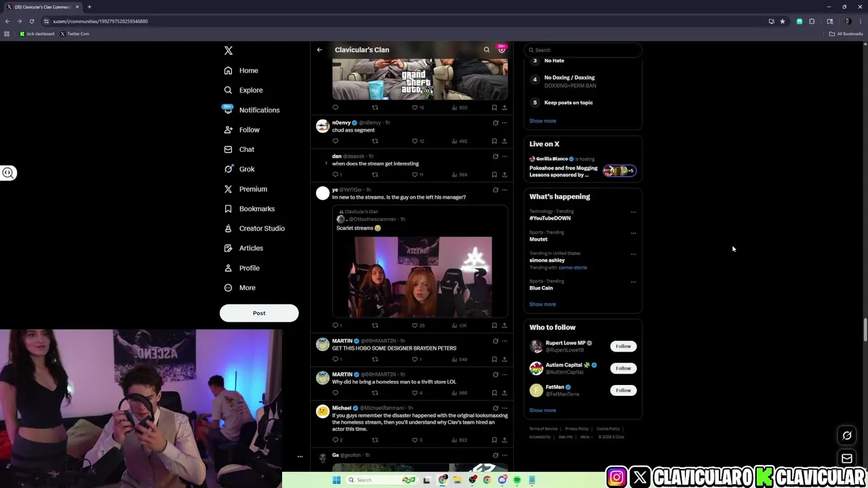This screenshot has height=488, width=868.
Task: Show more Who to follow suggestions
Action: pyautogui.click(x=542, y=410)
